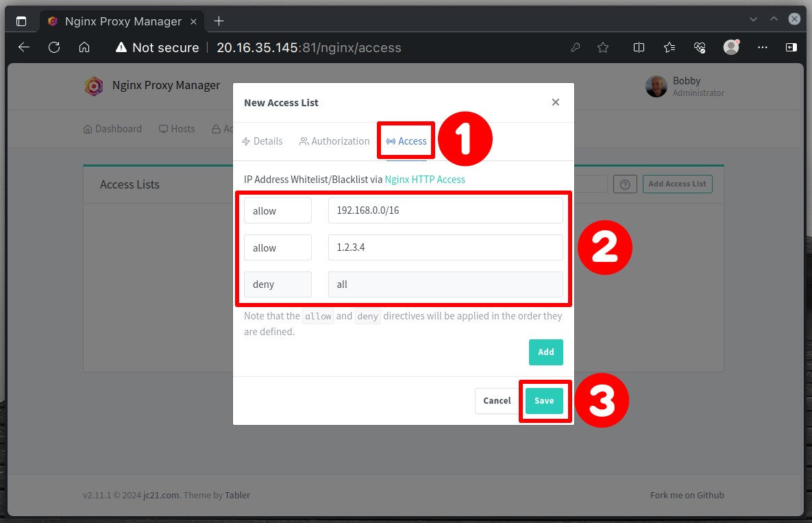Click the Nginx Proxy Manager logo
Screen dimensions: 812x523
(x=94, y=86)
